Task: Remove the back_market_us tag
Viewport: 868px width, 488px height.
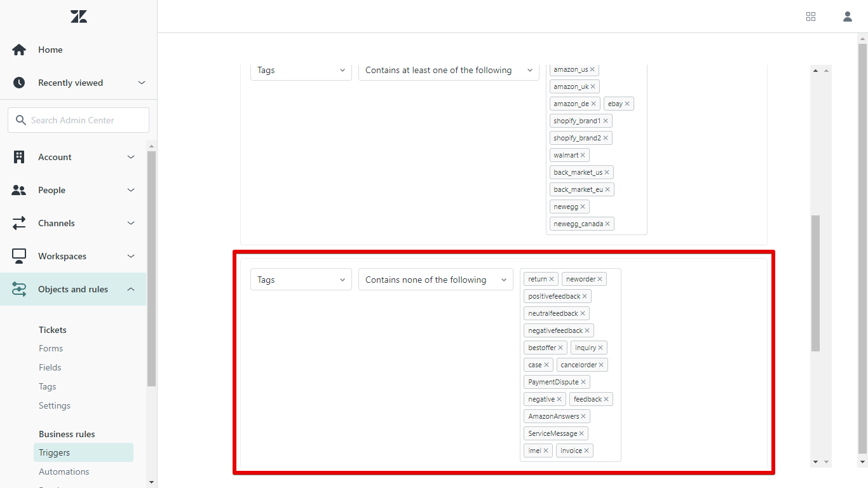Action: (x=607, y=172)
